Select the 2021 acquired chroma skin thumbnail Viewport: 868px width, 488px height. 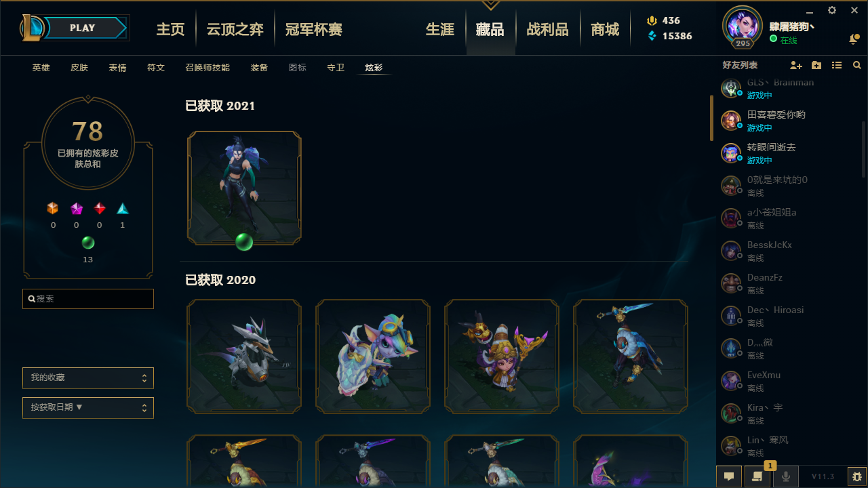(244, 188)
